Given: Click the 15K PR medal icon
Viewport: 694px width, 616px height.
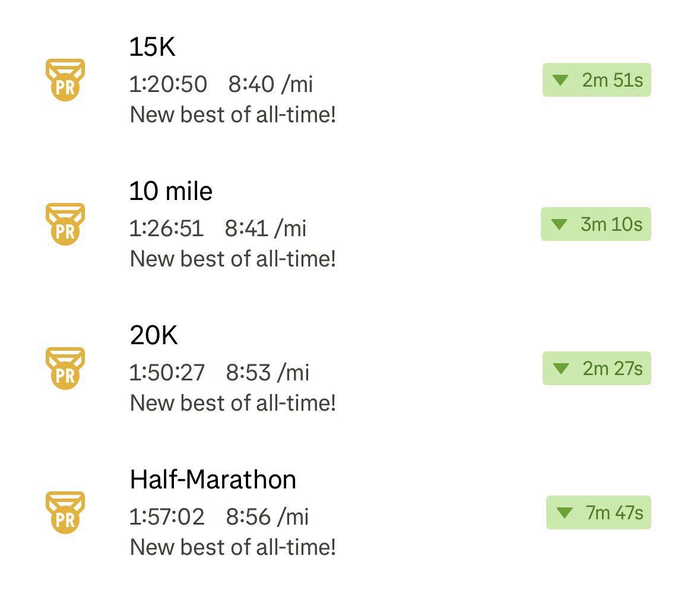Looking at the screenshot, I should pos(65,80).
